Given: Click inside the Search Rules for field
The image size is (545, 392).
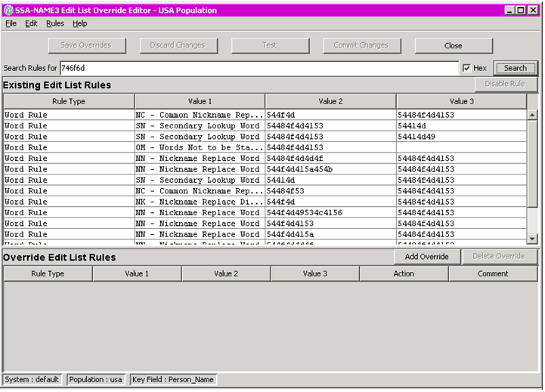Looking at the screenshot, I should tap(259, 68).
